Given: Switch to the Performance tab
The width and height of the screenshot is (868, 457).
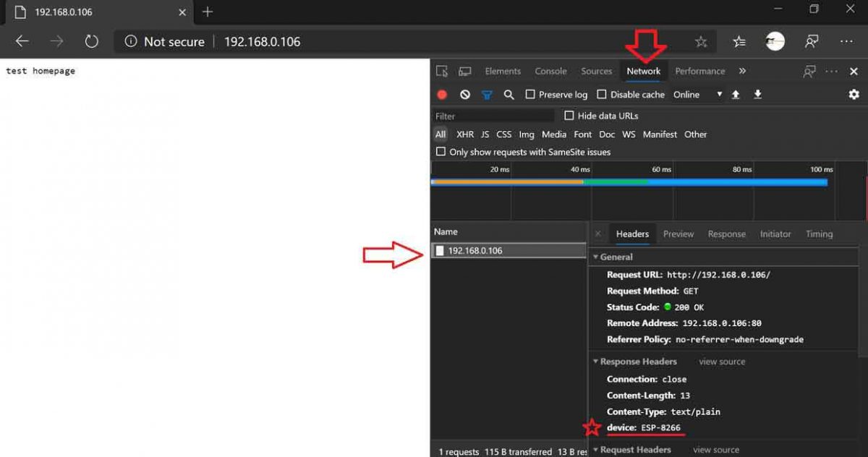Looking at the screenshot, I should click(700, 72).
